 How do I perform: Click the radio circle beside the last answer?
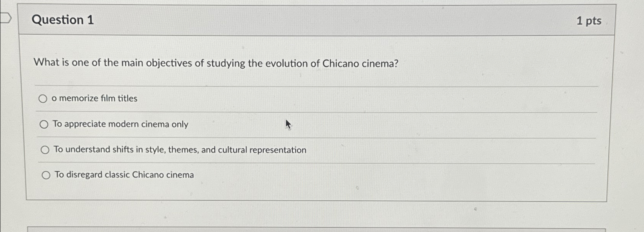46,174
